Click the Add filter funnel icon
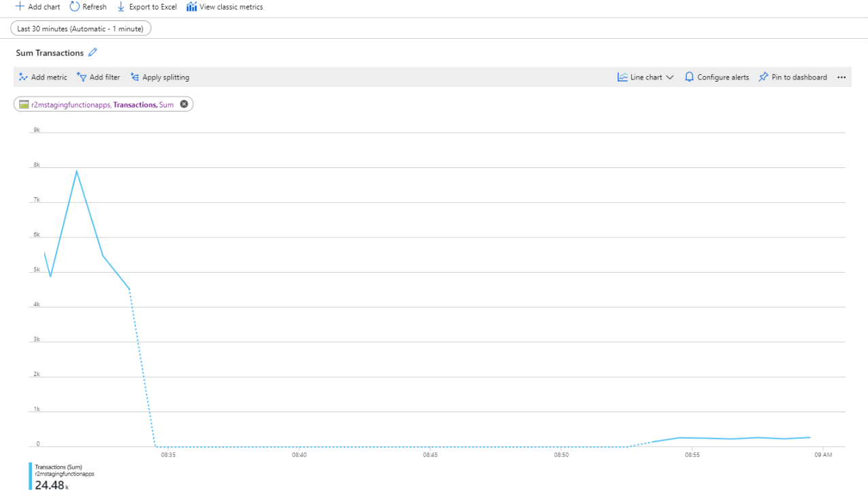The height and width of the screenshot is (504, 868). [x=82, y=78]
